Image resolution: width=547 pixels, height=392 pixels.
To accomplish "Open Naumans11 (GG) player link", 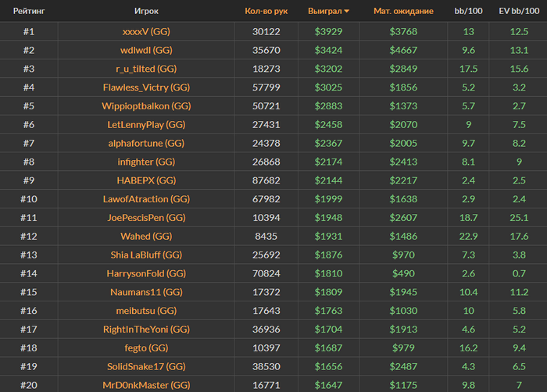I will 146,292.
